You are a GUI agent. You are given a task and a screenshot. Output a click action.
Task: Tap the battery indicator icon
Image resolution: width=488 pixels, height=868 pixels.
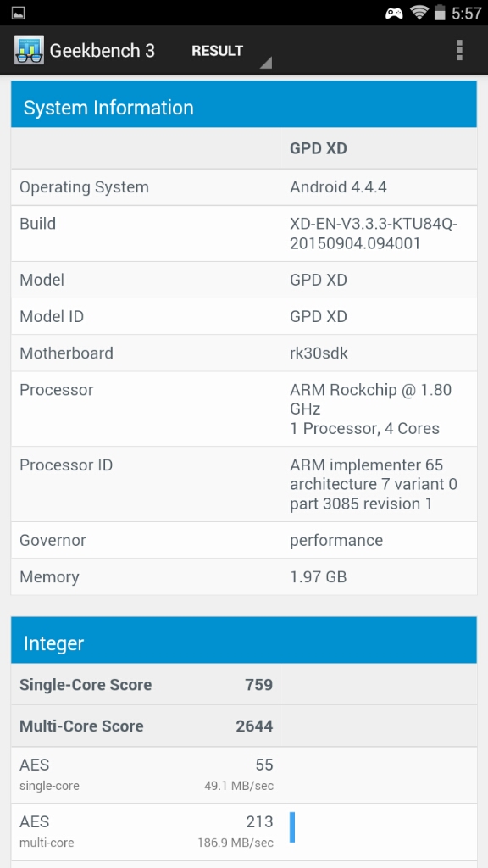point(440,13)
